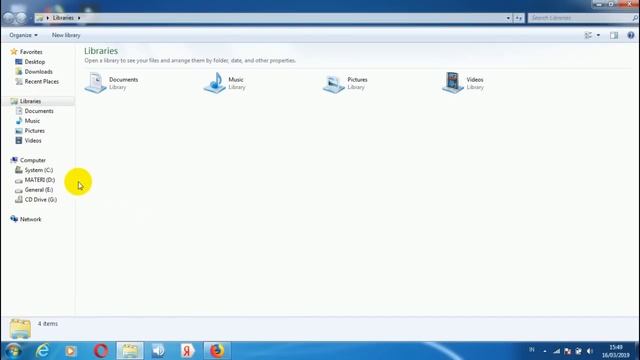Launch Opera browser from the taskbar
640x360 pixels.
[x=101, y=351]
